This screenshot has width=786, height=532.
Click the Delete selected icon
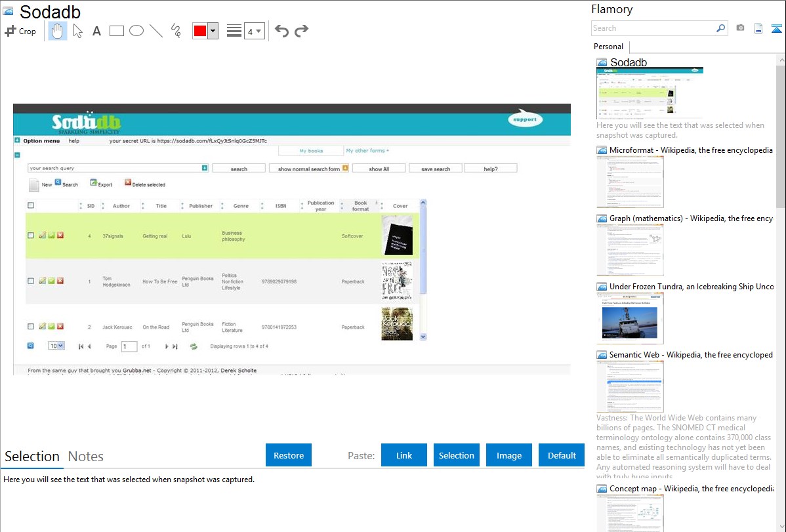tap(128, 182)
